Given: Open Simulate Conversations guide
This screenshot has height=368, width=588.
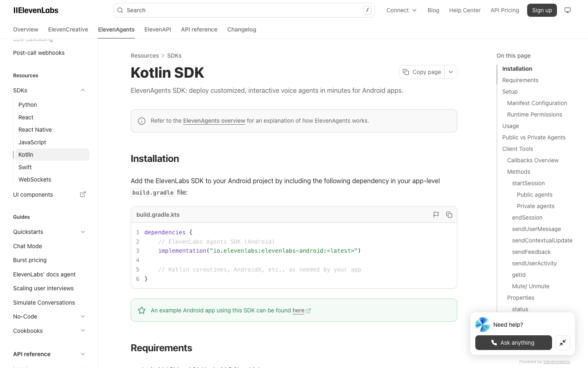Looking at the screenshot, I should [44, 303].
